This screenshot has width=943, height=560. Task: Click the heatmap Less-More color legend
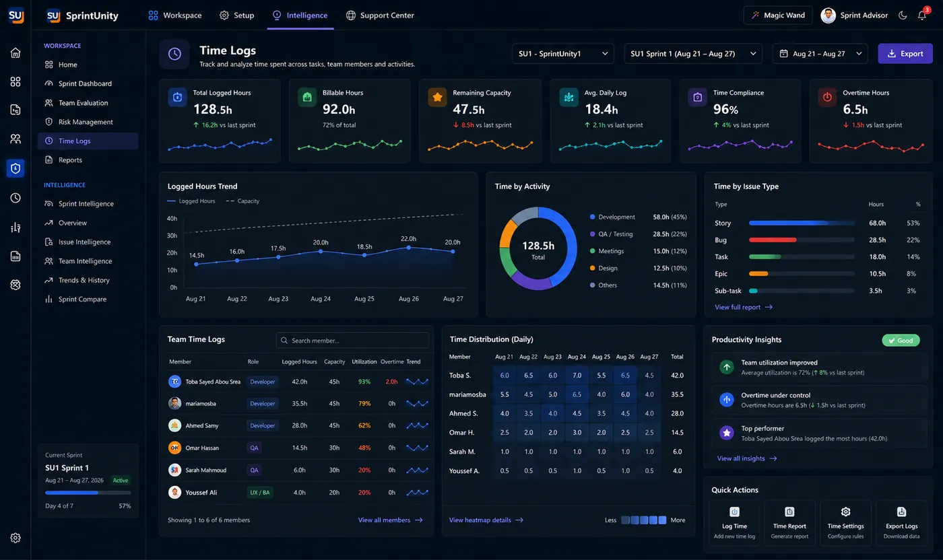[643, 520]
